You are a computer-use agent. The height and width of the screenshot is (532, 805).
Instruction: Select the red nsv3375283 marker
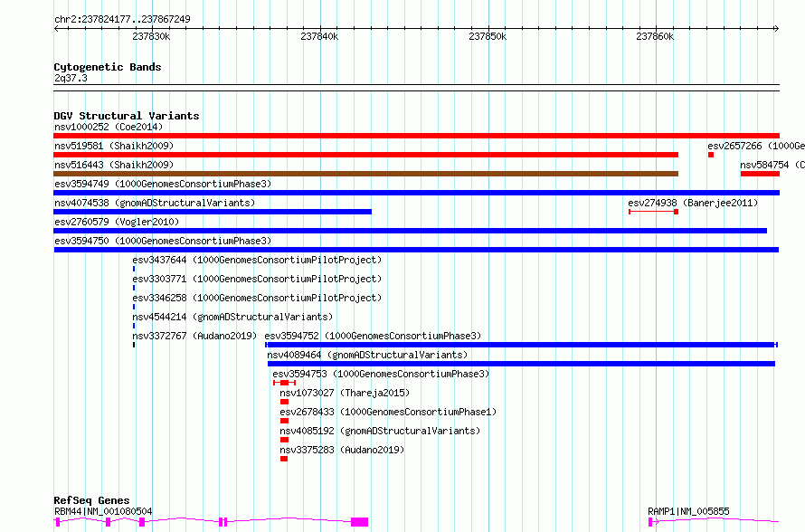click(x=284, y=459)
